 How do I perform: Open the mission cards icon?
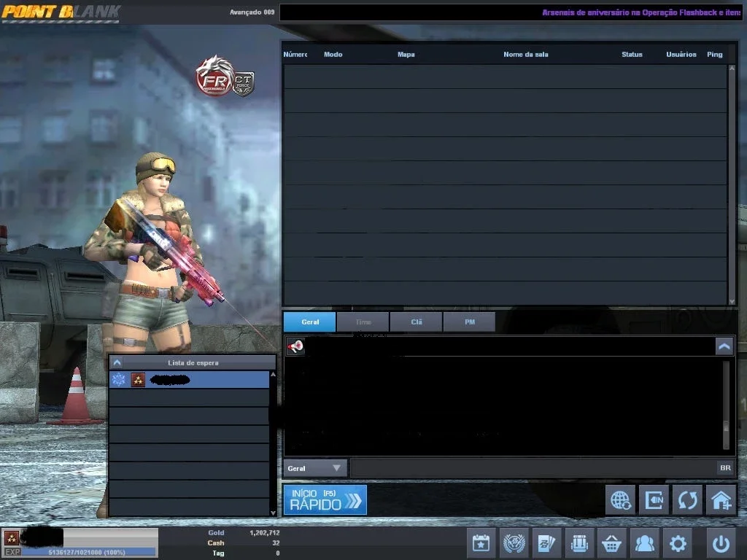pyautogui.click(x=546, y=543)
